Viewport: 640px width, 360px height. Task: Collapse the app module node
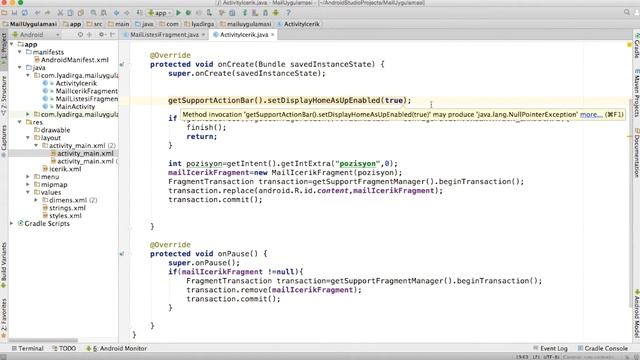(12, 44)
